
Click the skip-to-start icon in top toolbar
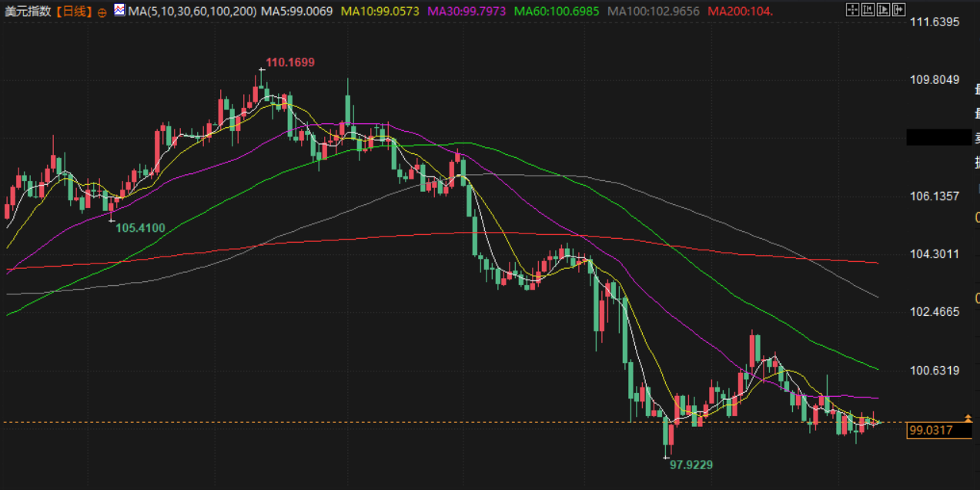click(x=867, y=10)
